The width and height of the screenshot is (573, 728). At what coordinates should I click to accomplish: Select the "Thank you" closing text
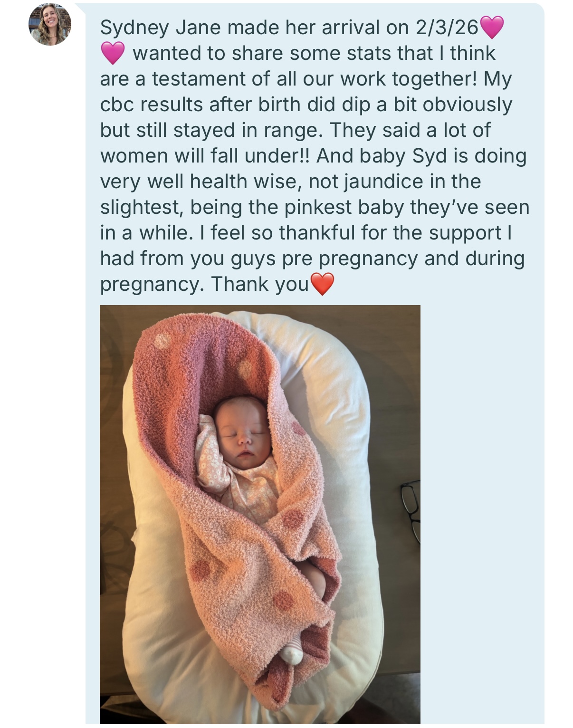pyautogui.click(x=260, y=285)
